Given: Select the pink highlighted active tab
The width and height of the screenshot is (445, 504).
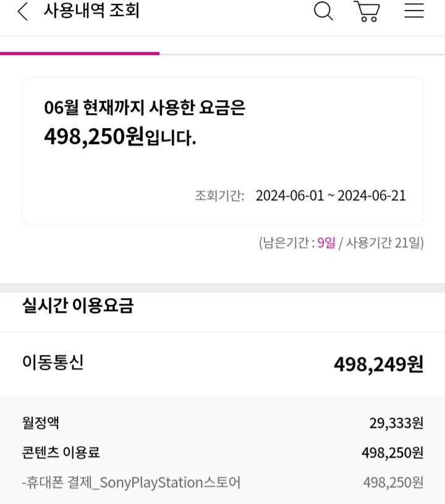Looking at the screenshot, I should [x=80, y=53].
